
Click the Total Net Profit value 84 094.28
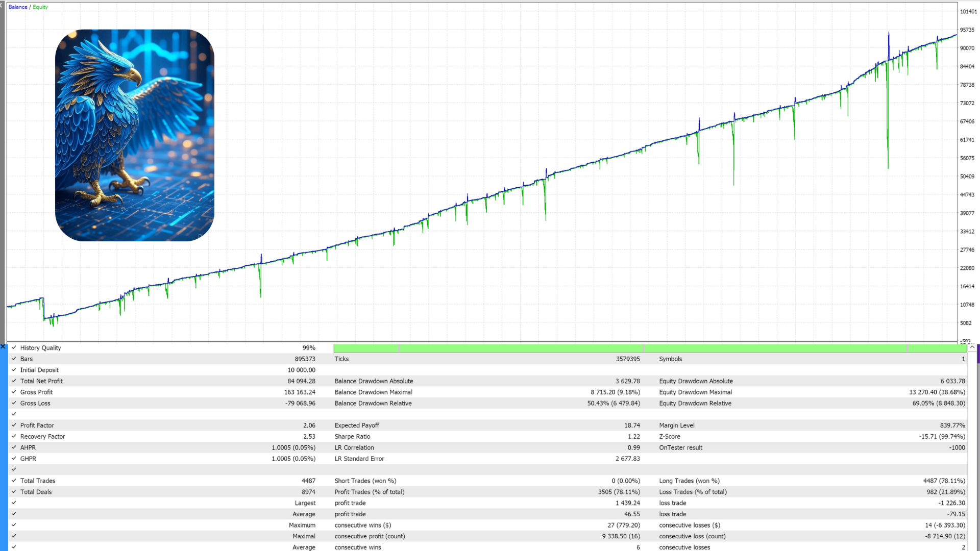coord(301,381)
